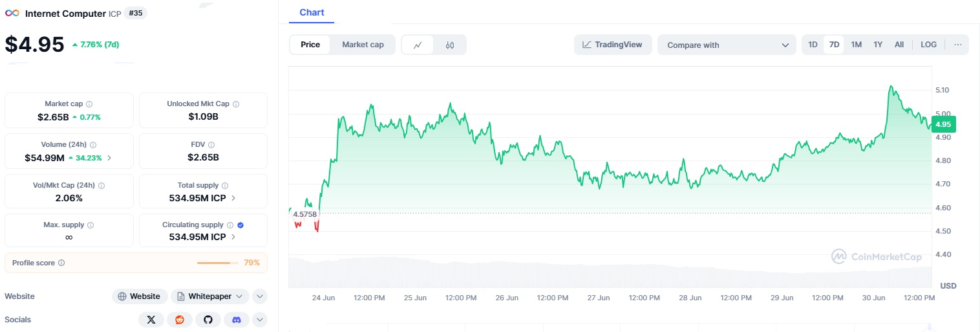Toggle LOG scale on the chart

pyautogui.click(x=929, y=45)
